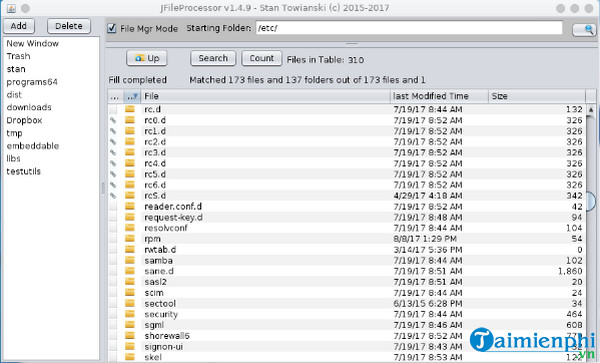This screenshot has height=363, width=600.
Task: Open programs64 bookmark in sidebar
Action: 32,82
